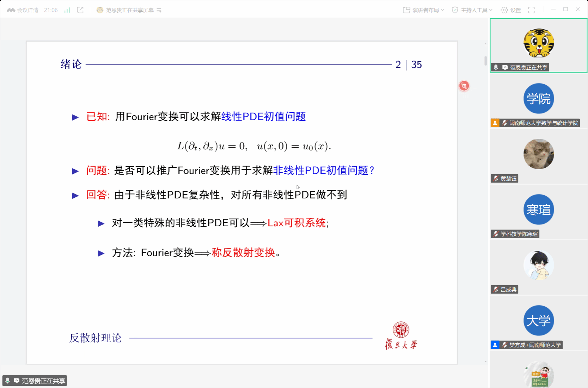This screenshot has height=388, width=588.
Task: Enter fullscreen with the corner-brackets icon
Action: click(531, 10)
